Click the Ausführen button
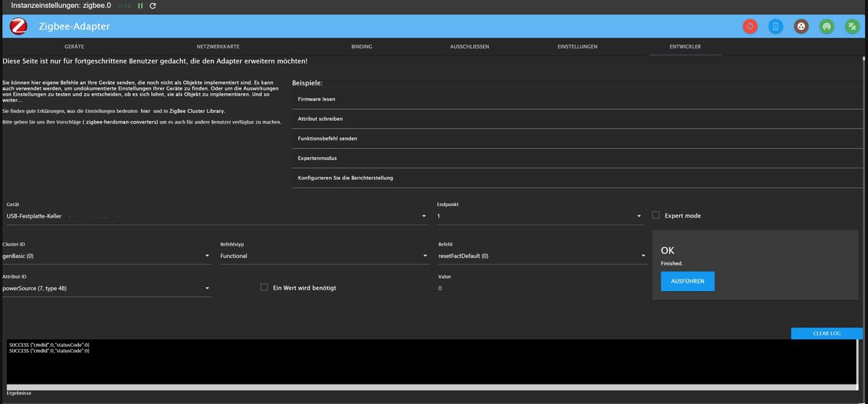Viewport: 868px width, 404px height. click(688, 281)
